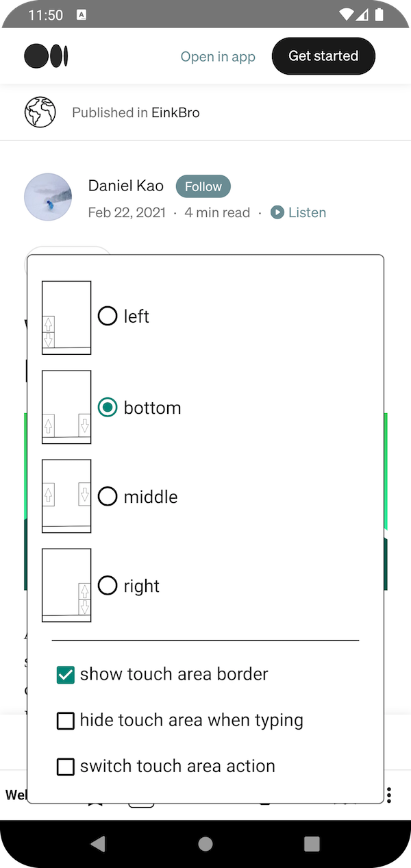Disable show touch area border checkbox

(x=66, y=675)
